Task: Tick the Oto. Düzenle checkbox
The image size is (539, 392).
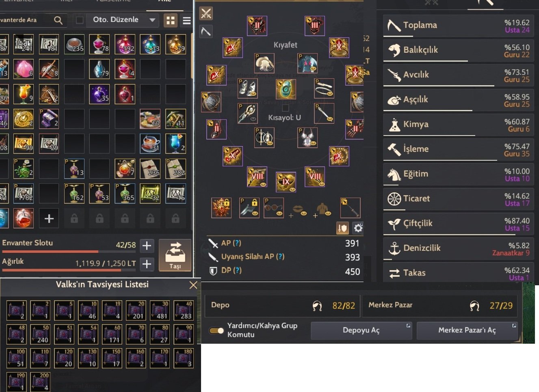Action: point(80,20)
